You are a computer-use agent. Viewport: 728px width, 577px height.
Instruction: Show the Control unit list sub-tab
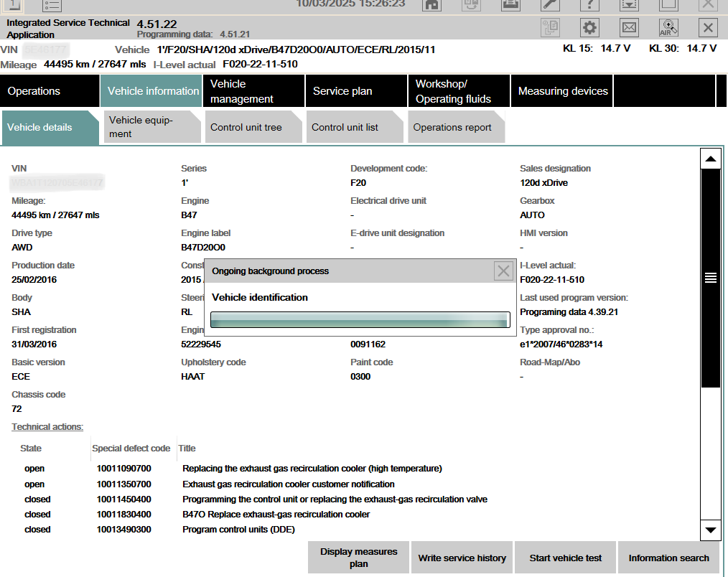click(355, 127)
